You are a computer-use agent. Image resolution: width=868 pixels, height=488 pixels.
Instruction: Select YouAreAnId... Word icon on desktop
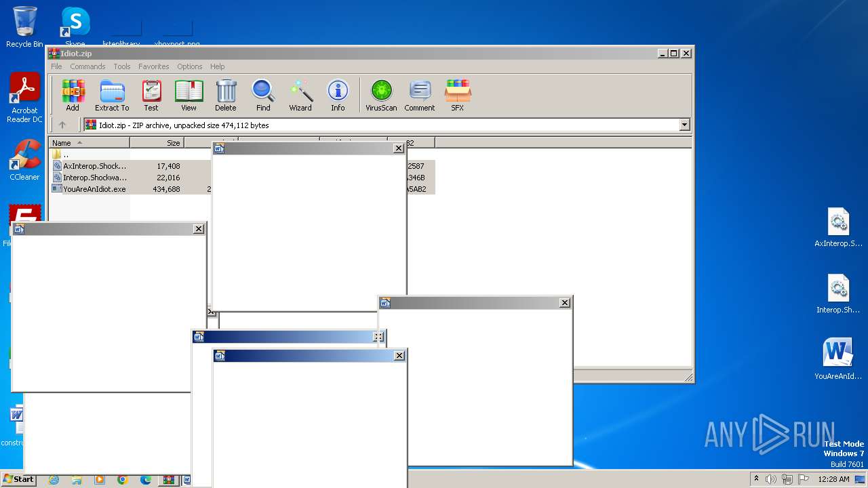(838, 359)
